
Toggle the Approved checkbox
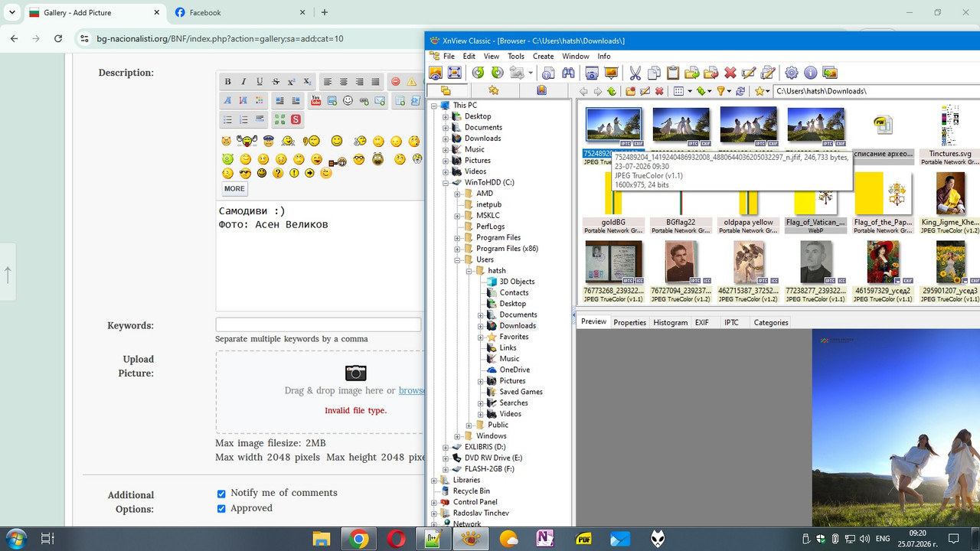pos(221,509)
